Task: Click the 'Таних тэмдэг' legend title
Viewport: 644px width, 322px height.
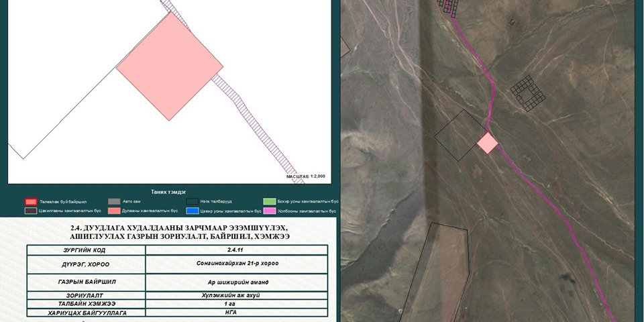Action: pos(169,191)
